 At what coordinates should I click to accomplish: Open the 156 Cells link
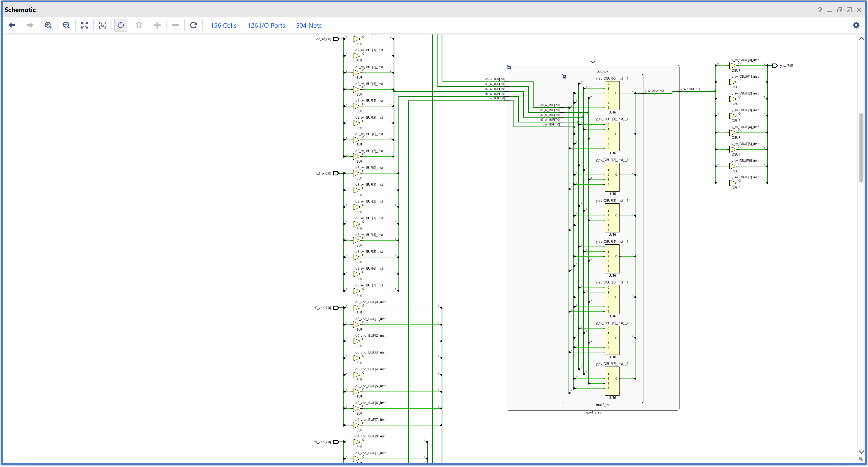[224, 26]
